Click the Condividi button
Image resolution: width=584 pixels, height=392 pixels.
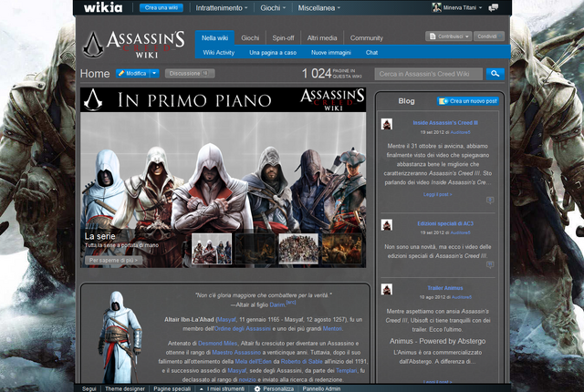489,36
